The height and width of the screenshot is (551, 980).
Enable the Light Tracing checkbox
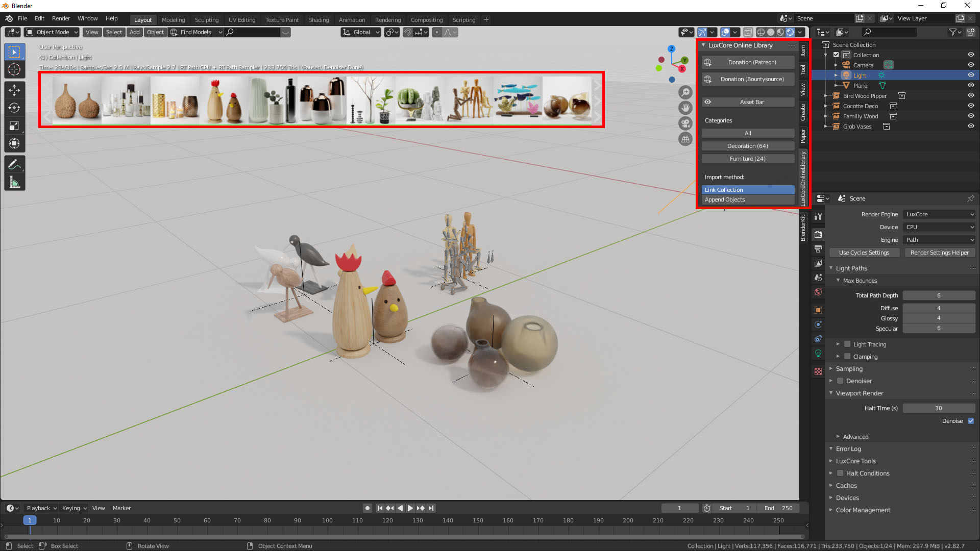pos(847,344)
